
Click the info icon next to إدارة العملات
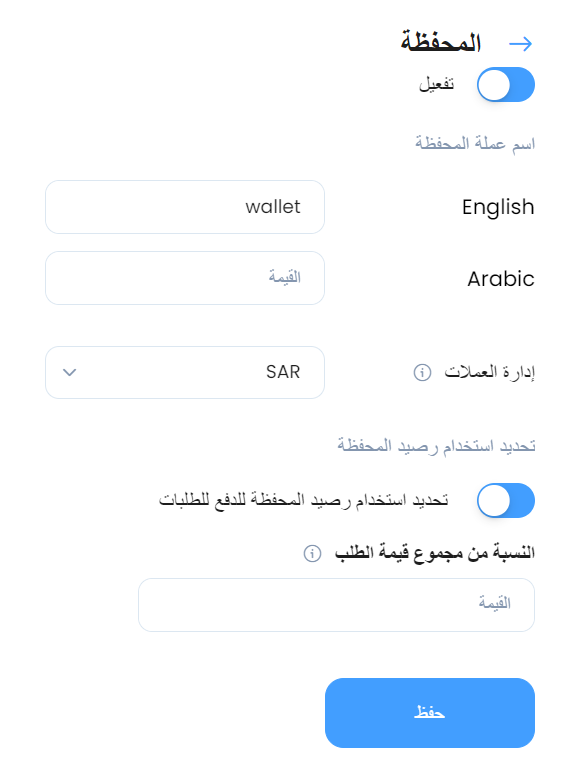[x=422, y=373]
